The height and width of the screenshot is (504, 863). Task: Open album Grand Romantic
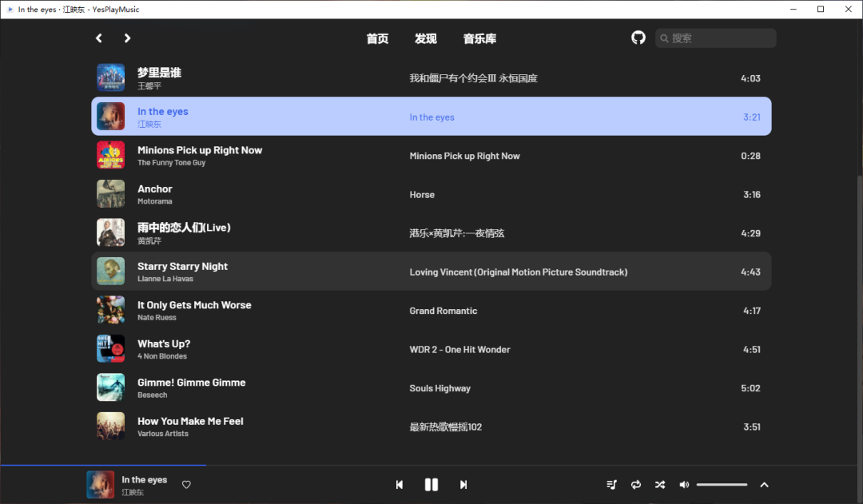(443, 311)
